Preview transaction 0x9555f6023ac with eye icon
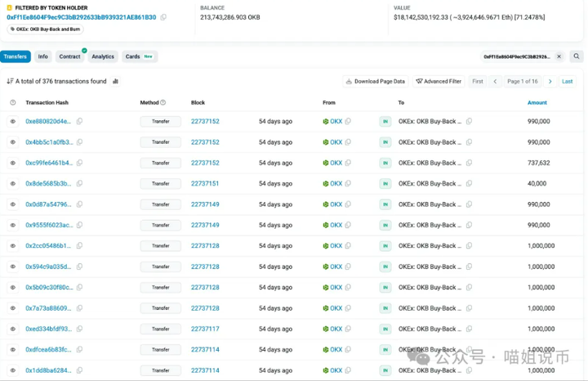The image size is (588, 381). [x=13, y=225]
